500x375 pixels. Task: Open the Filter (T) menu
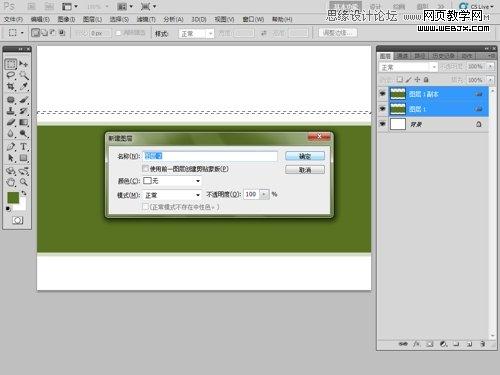click(146, 19)
